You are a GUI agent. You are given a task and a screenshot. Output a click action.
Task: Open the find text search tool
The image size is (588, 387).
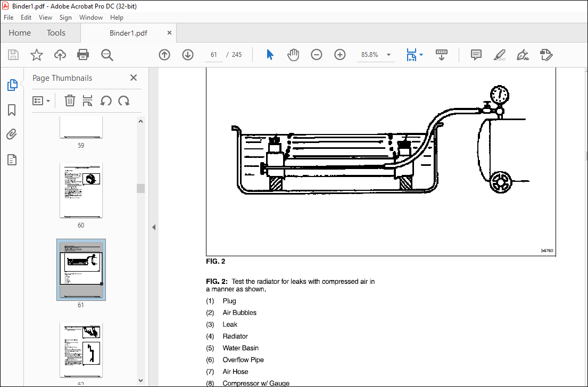pos(107,55)
